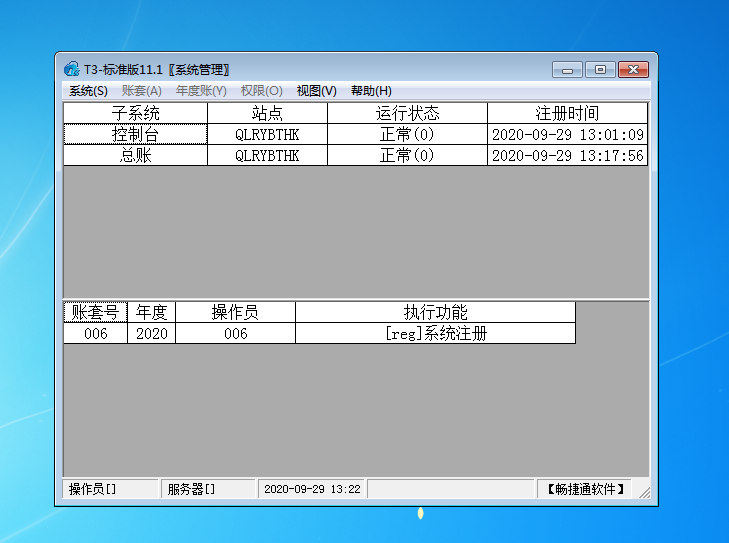Click 操作员[] in the status bar
The image size is (729, 543).
[110, 489]
